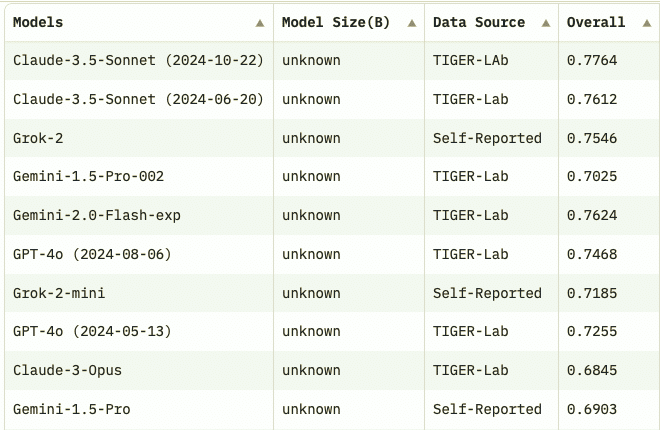Click the Model Size(B) header
This screenshot has width=660, height=430.
[x=336, y=22]
